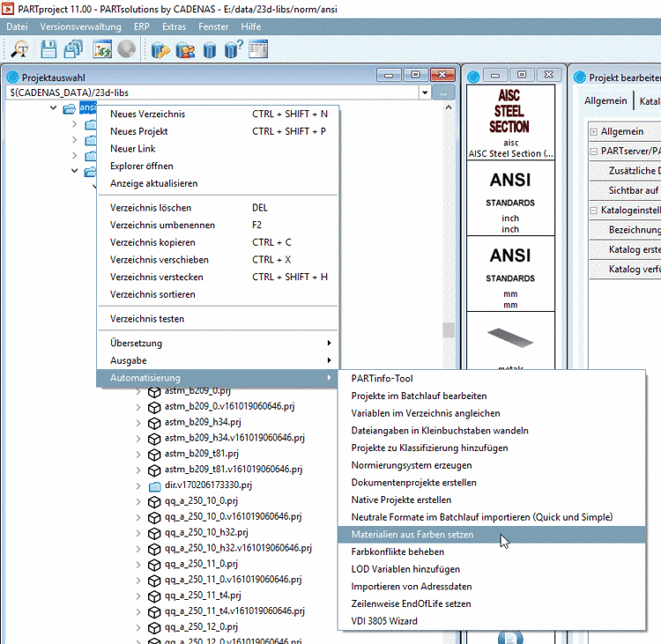The height and width of the screenshot is (644, 661).
Task: Click the text search magnifier toolbar icon
Action: tap(19, 49)
